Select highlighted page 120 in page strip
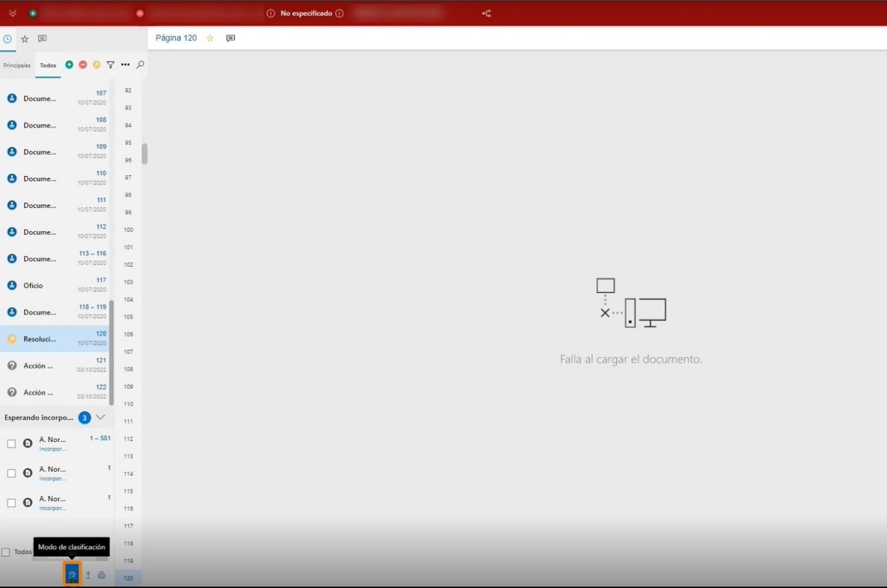Viewport: 887px width, 588px height. pos(128,578)
